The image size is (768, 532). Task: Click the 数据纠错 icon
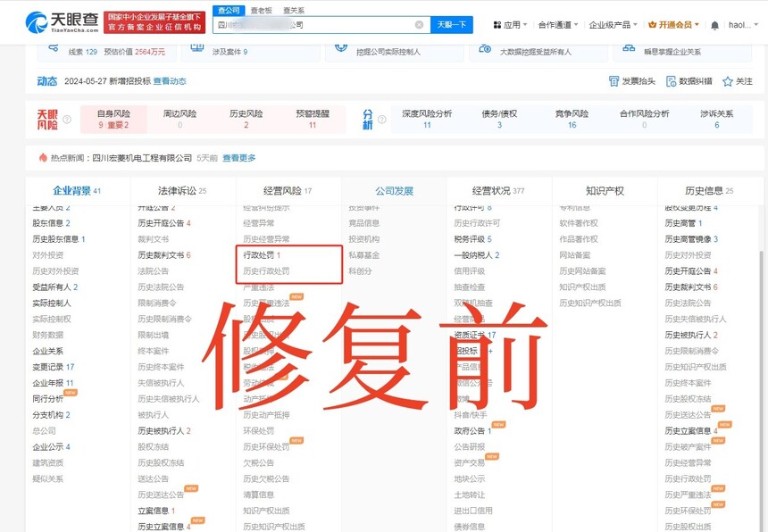[x=671, y=81]
